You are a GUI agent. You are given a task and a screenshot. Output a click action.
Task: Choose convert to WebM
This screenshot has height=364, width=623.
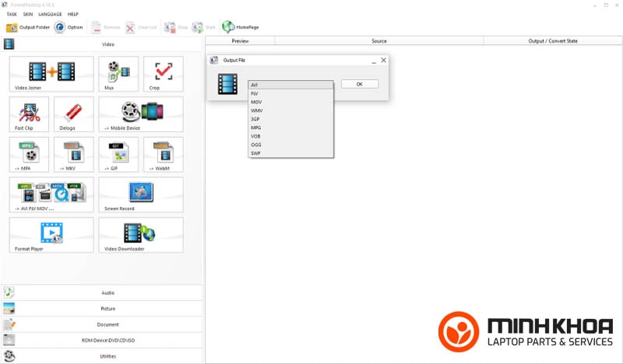click(x=164, y=155)
